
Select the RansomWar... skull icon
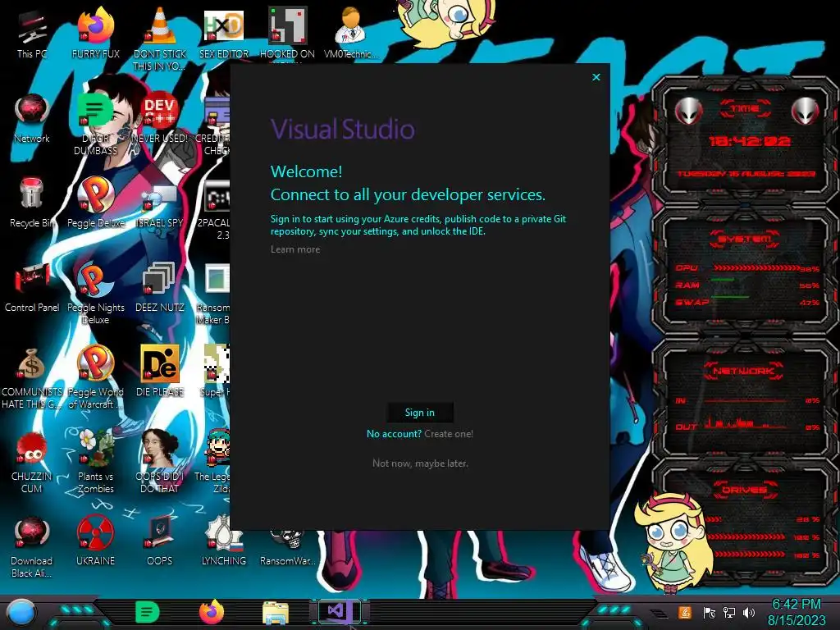tap(288, 547)
